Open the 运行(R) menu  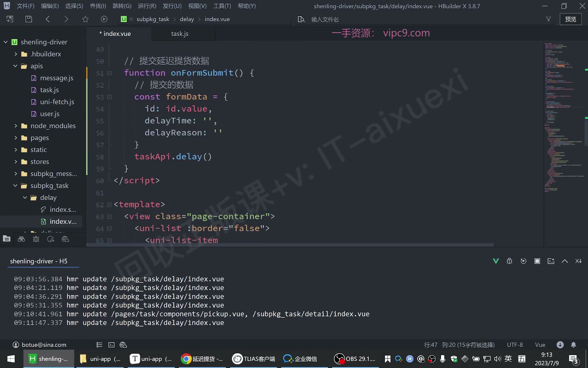click(x=147, y=6)
